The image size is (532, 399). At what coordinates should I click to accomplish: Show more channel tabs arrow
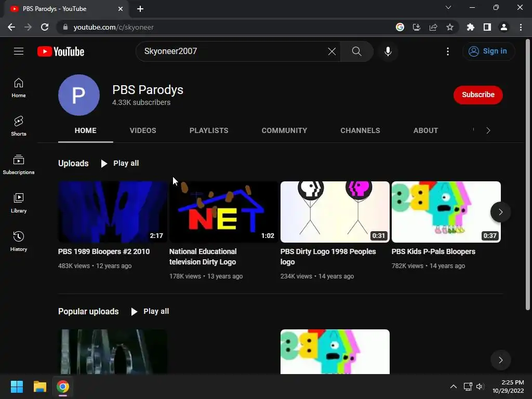[x=488, y=130]
